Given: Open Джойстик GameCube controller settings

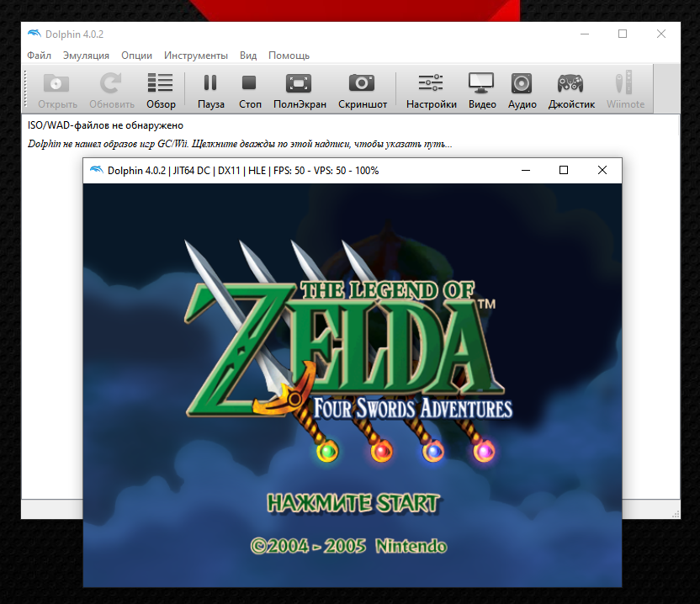Looking at the screenshot, I should pyautogui.click(x=570, y=83).
